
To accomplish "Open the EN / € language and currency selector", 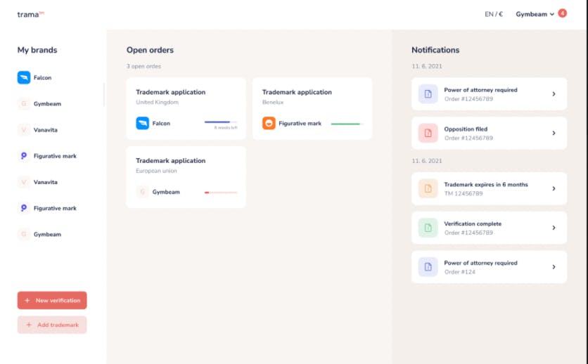I will (494, 14).
